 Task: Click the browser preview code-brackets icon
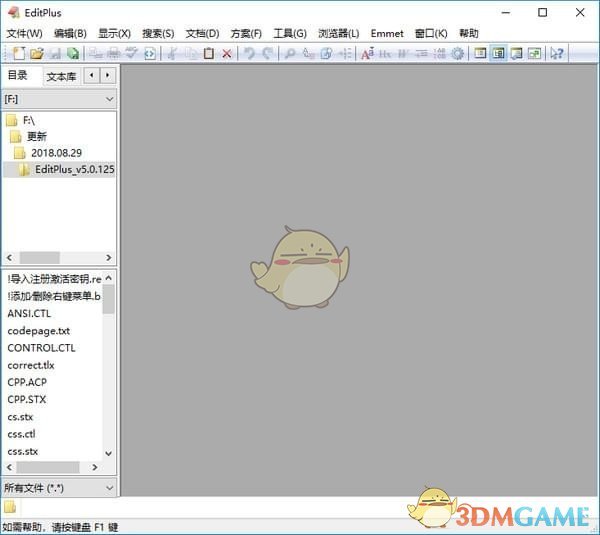(150, 53)
